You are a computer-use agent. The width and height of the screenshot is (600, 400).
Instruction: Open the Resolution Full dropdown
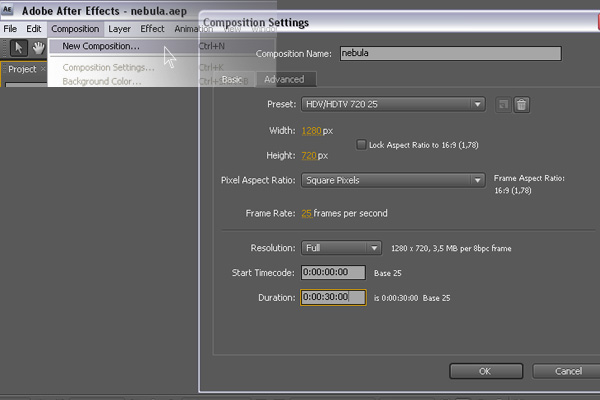[x=341, y=248]
